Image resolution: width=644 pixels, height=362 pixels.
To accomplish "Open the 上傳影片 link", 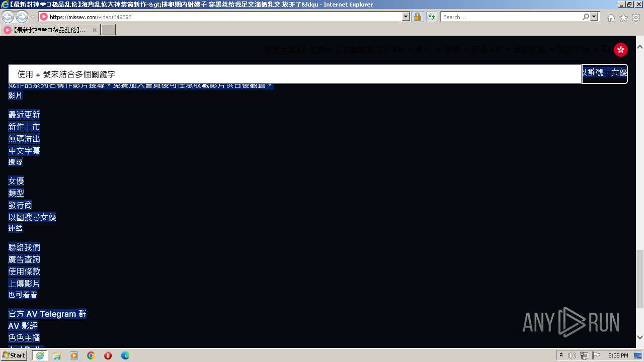I will click(24, 284).
